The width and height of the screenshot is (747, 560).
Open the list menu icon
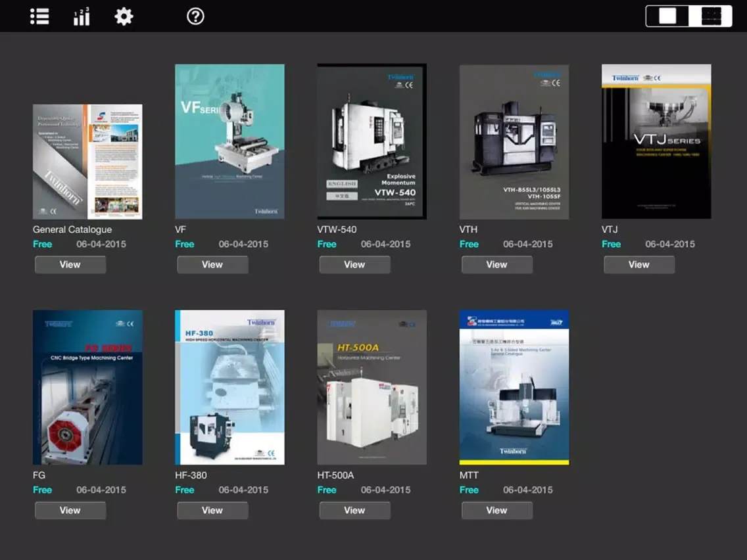(39, 16)
